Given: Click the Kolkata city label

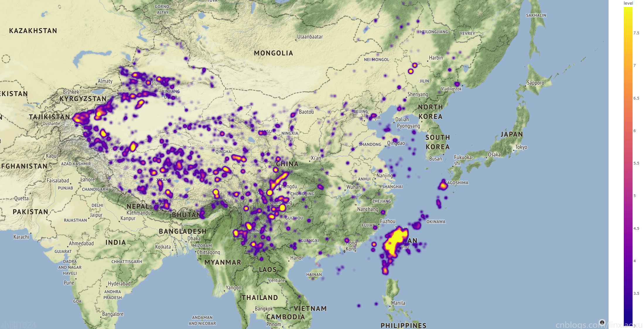Looking at the screenshot, I should (x=163, y=247).
